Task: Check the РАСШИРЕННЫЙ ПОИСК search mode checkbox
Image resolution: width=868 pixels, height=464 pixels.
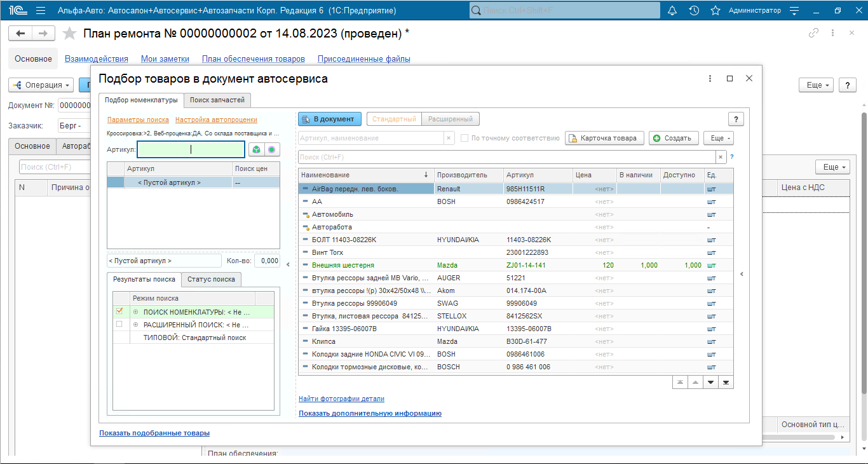Action: click(119, 324)
